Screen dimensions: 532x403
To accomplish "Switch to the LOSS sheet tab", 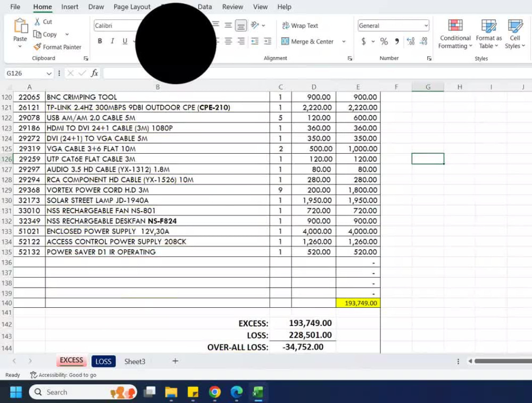I will (104, 362).
